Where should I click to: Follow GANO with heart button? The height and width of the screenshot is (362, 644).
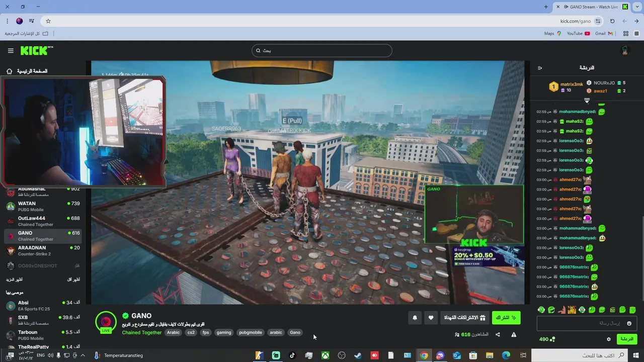[431, 318]
